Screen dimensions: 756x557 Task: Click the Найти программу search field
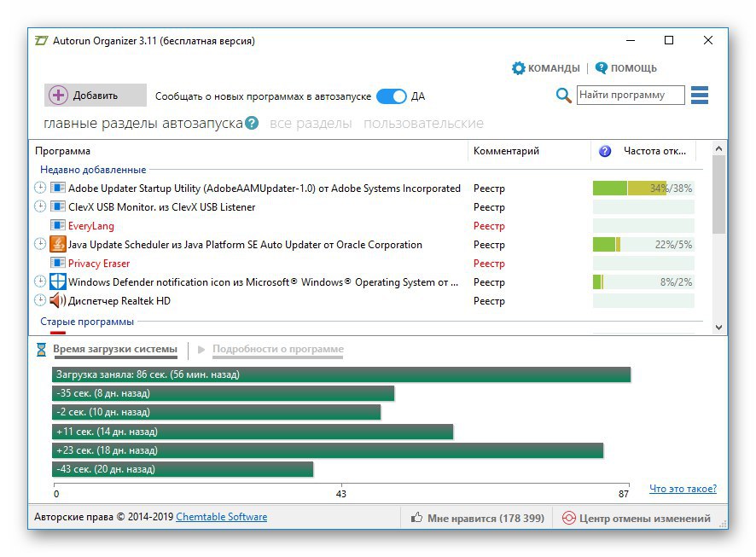[631, 95]
